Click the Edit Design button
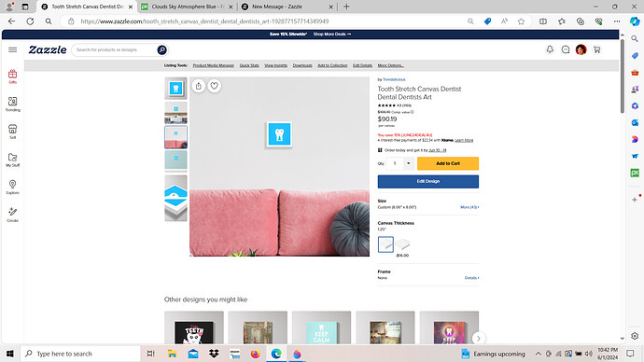The height and width of the screenshot is (362, 644). 428,181
